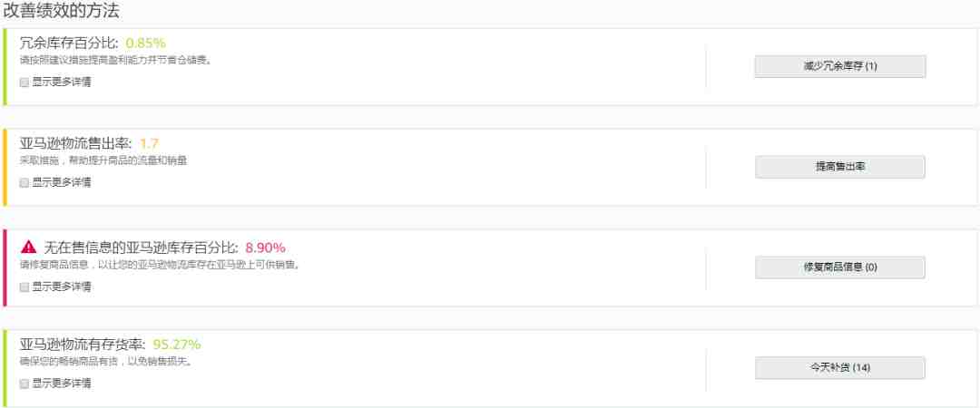
Task: Click the red 8.90% stranded percentage
Action: tap(265, 247)
